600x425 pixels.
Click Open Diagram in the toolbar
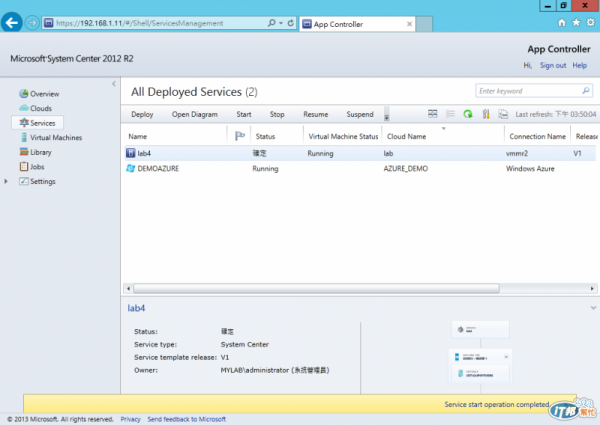(x=194, y=114)
